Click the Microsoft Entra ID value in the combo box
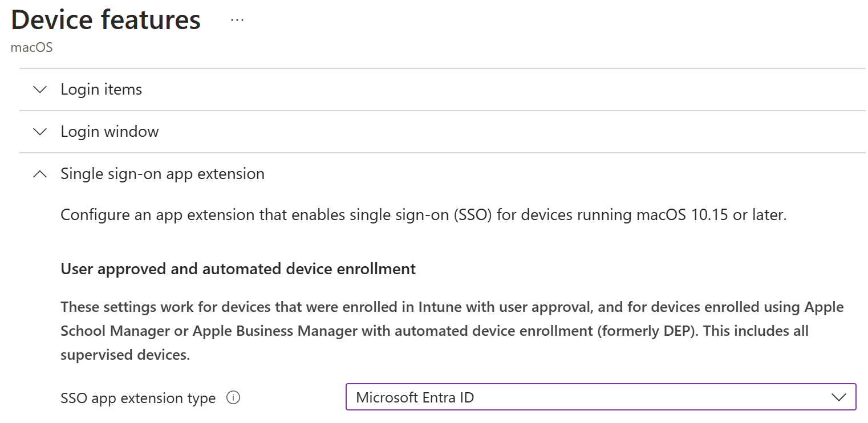 point(415,397)
